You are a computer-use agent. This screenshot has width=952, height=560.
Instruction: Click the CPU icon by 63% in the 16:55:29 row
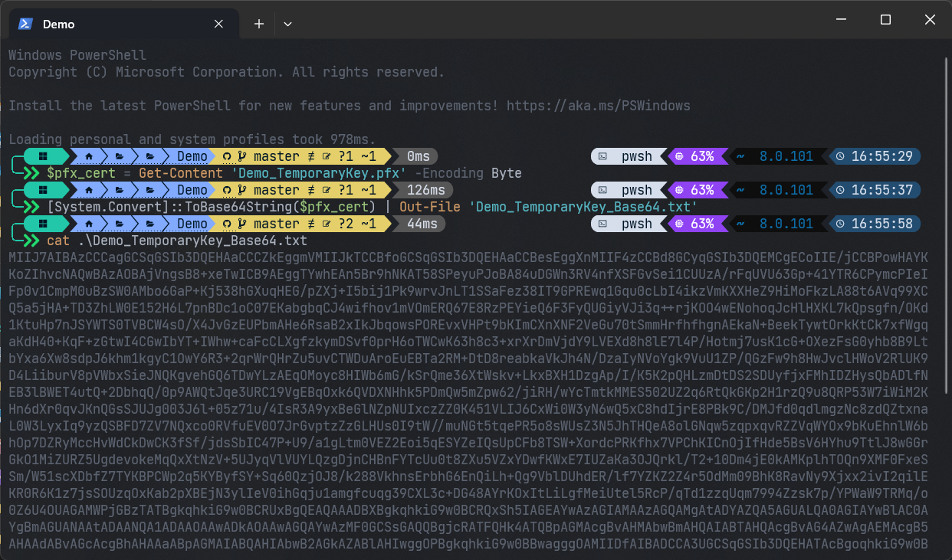click(x=678, y=156)
